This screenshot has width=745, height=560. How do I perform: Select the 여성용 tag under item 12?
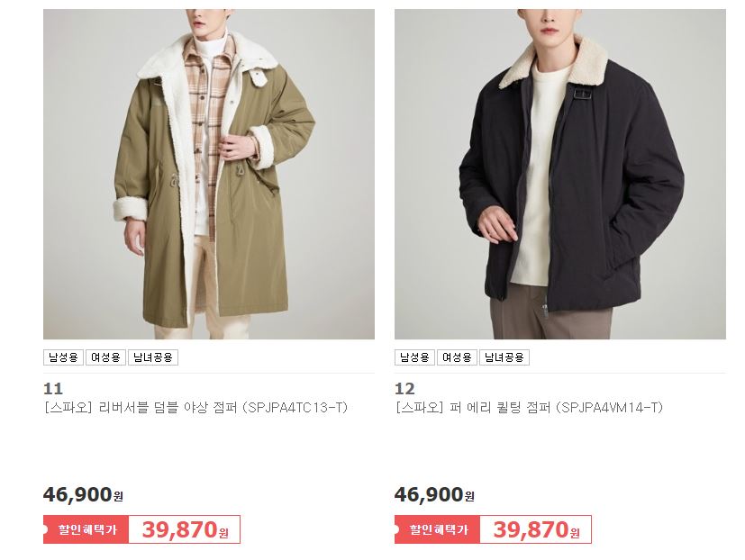(457, 357)
